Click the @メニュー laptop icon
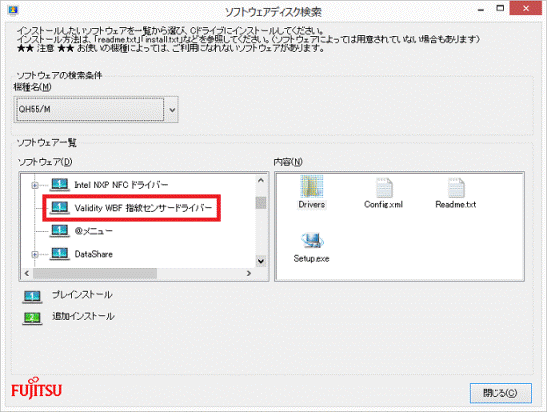The image size is (547, 412). coord(60,231)
